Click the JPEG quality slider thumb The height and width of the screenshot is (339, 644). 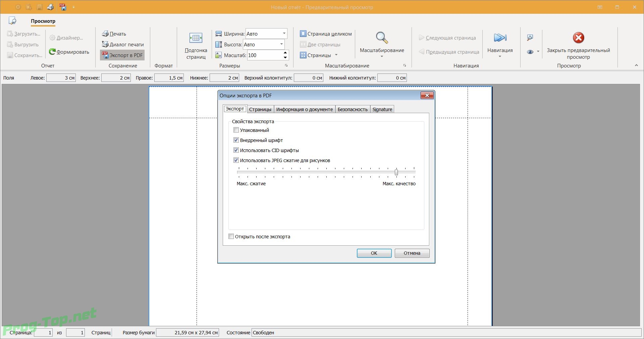(x=396, y=173)
